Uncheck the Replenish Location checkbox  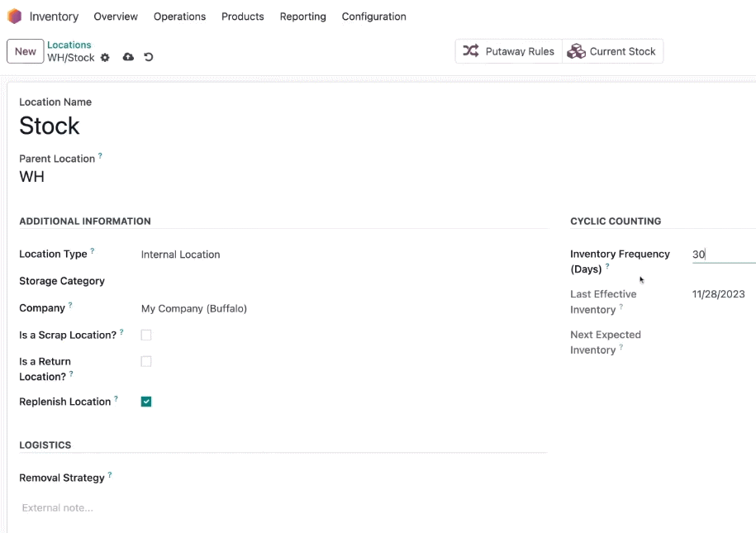(146, 402)
